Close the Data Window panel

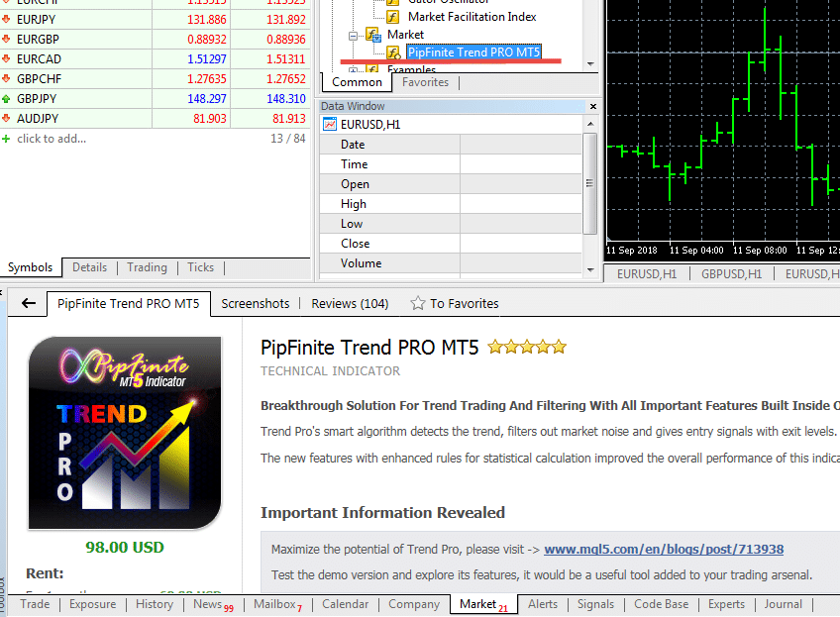(x=592, y=106)
